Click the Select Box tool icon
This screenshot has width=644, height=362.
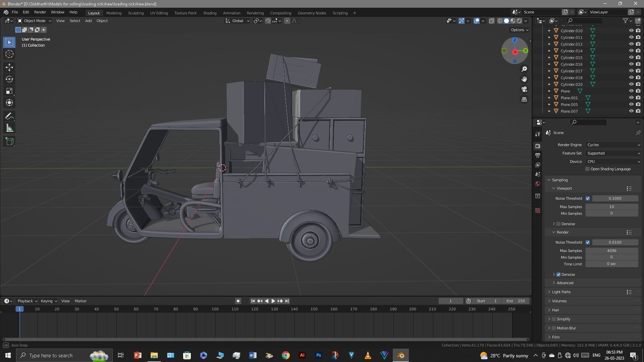[9, 42]
